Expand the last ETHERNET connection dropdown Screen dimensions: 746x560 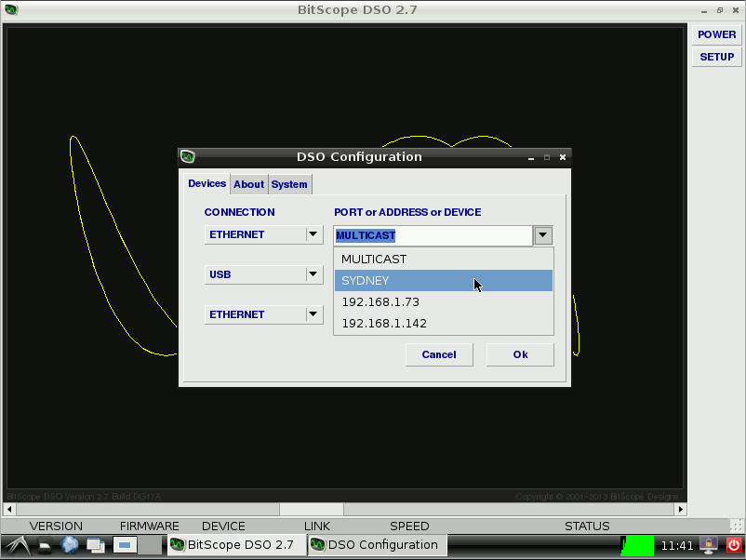coord(313,314)
